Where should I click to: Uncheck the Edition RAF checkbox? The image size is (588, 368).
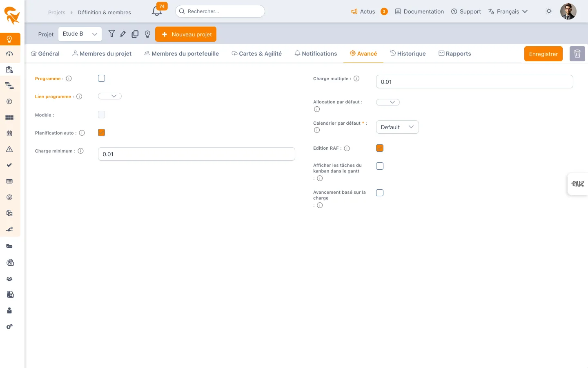click(380, 148)
